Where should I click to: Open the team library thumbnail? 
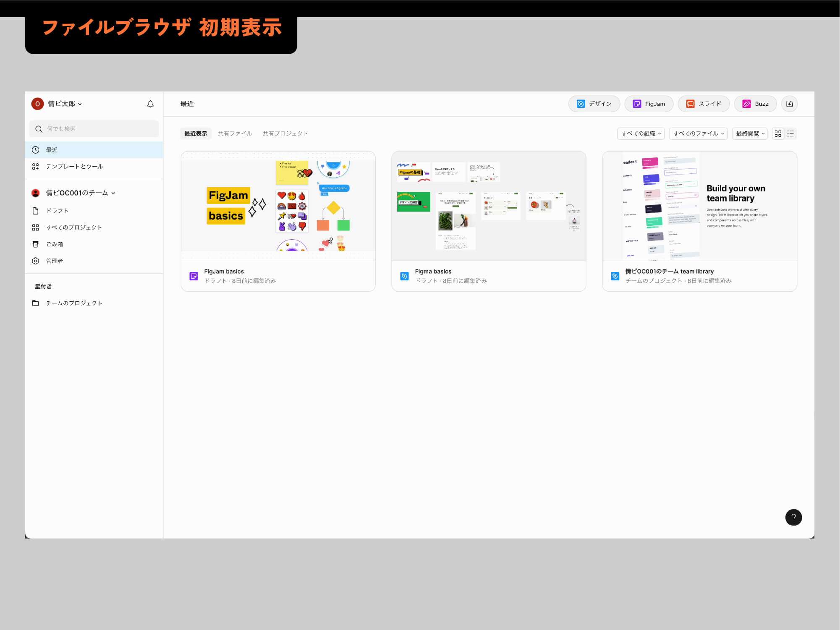point(699,206)
